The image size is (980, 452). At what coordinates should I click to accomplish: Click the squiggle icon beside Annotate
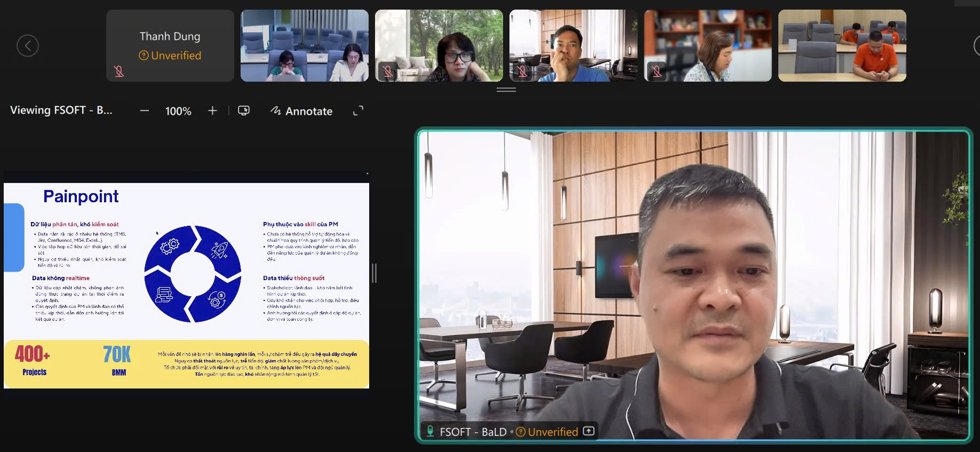pos(275,111)
